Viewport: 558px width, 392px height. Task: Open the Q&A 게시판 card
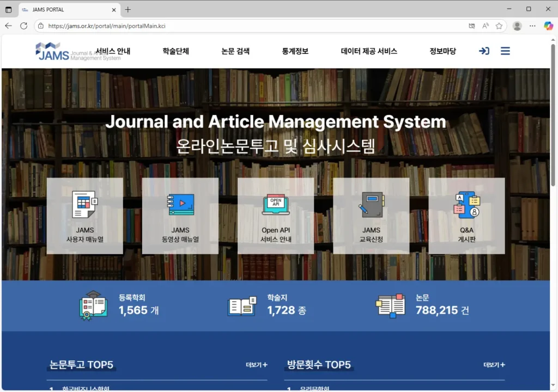pos(466,216)
